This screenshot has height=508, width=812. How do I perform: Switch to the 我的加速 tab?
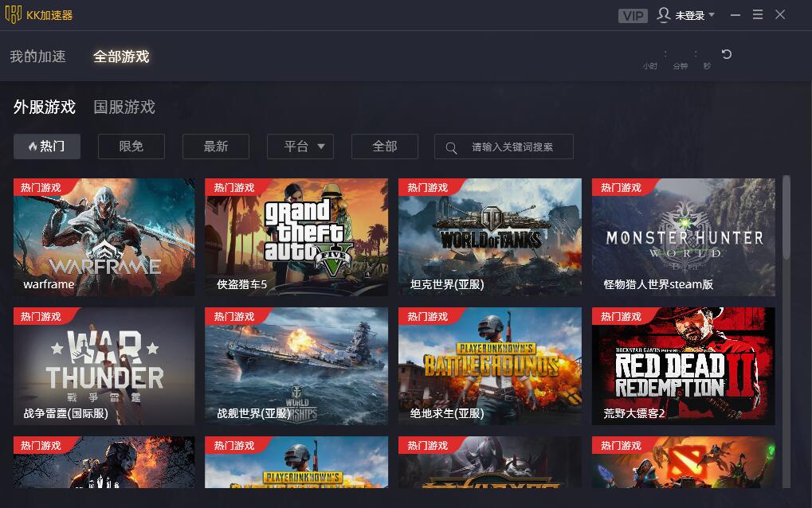click(37, 56)
